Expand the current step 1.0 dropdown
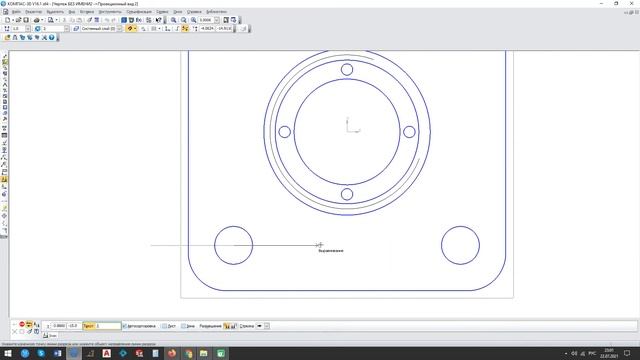Screen dimensions: 640x360 tap(28, 29)
